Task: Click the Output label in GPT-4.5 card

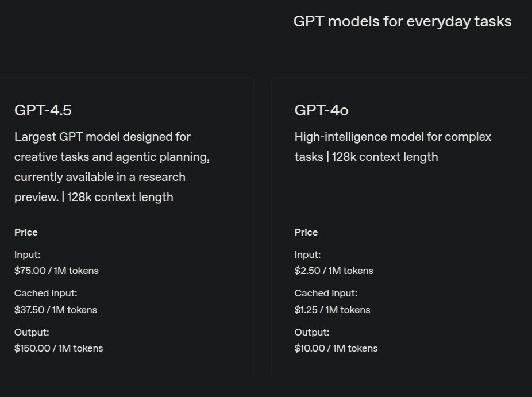Action: coord(32,332)
